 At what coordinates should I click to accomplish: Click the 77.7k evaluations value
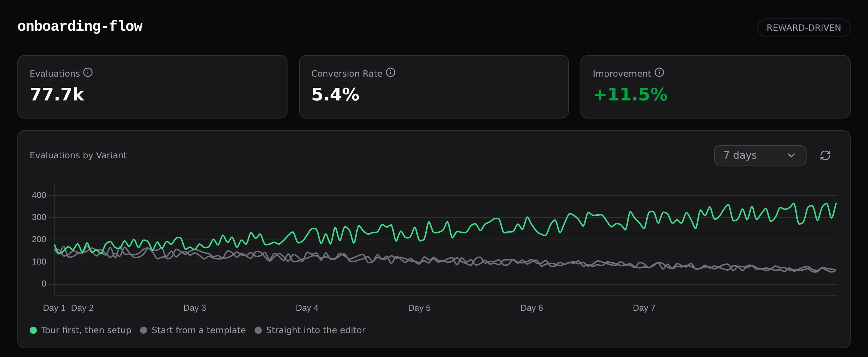tap(57, 95)
